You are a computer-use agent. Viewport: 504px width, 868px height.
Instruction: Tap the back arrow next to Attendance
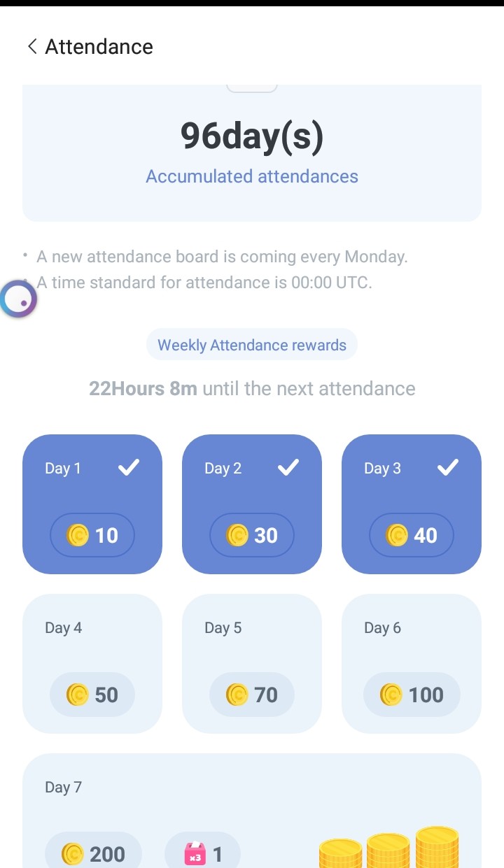[x=31, y=47]
